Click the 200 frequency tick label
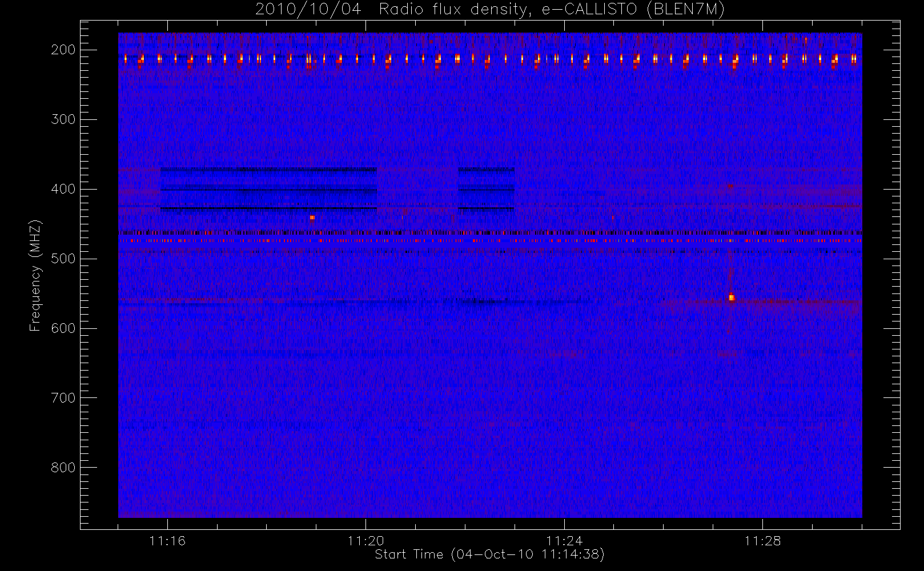This screenshot has height=571, width=924. [63, 50]
